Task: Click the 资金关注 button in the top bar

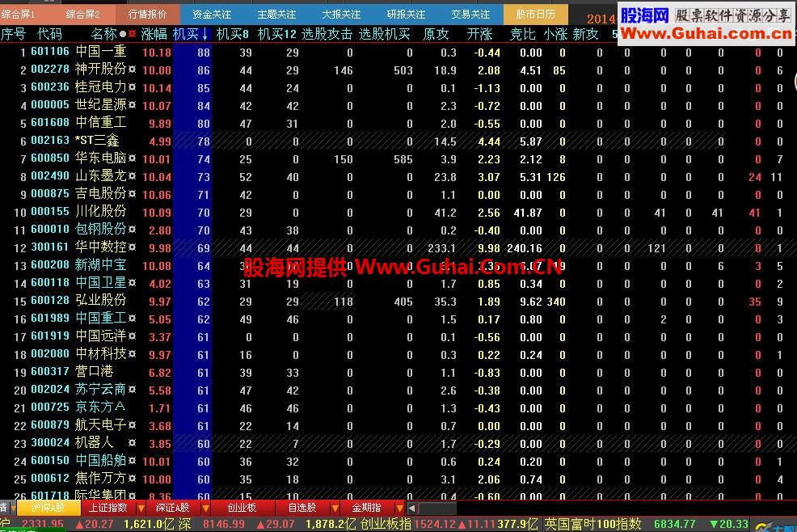Action: (212, 14)
